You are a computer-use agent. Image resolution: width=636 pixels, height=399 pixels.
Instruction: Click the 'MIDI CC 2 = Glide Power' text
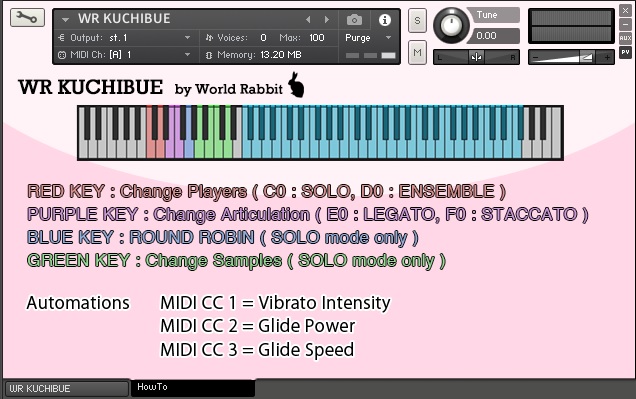click(x=258, y=326)
